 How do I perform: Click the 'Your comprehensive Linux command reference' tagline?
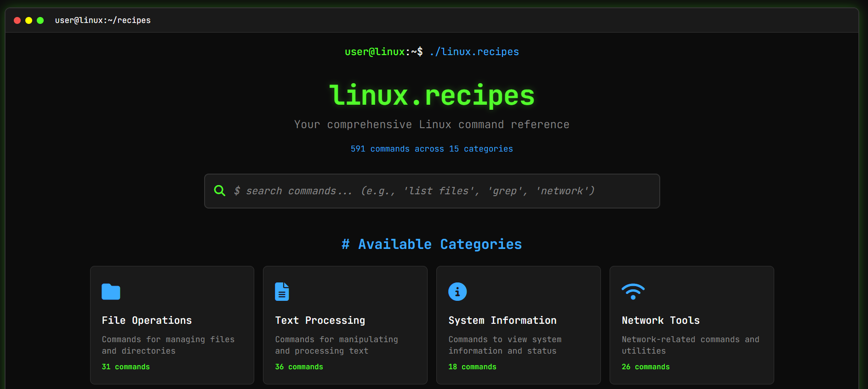click(x=432, y=124)
